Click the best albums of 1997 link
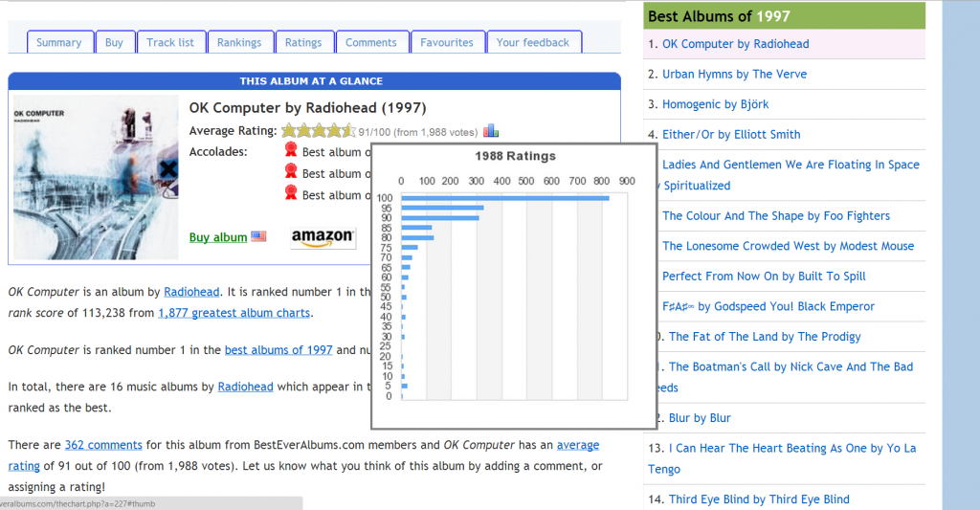 click(278, 350)
